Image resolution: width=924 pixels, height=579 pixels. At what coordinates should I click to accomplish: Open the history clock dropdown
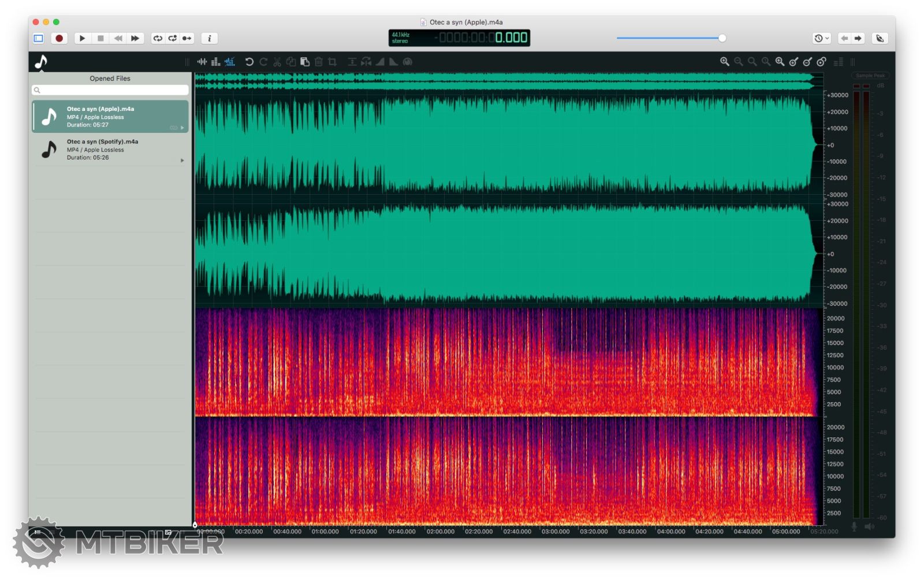[821, 38]
